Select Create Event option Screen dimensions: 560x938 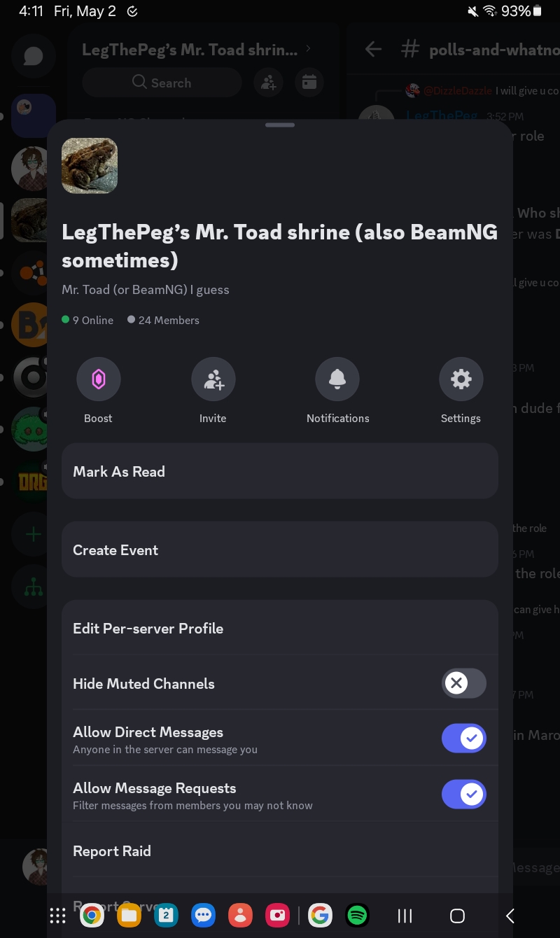click(280, 549)
